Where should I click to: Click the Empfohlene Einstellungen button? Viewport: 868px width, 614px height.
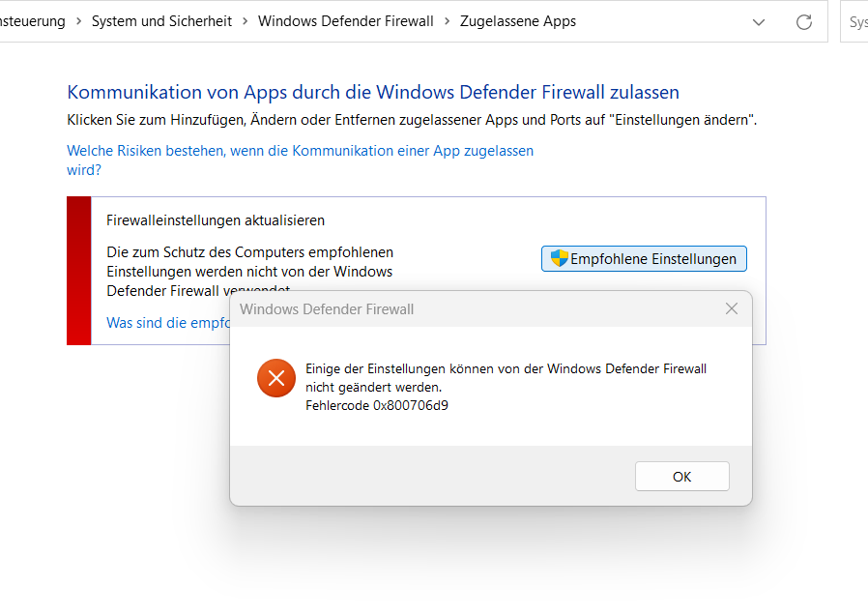[x=644, y=258]
